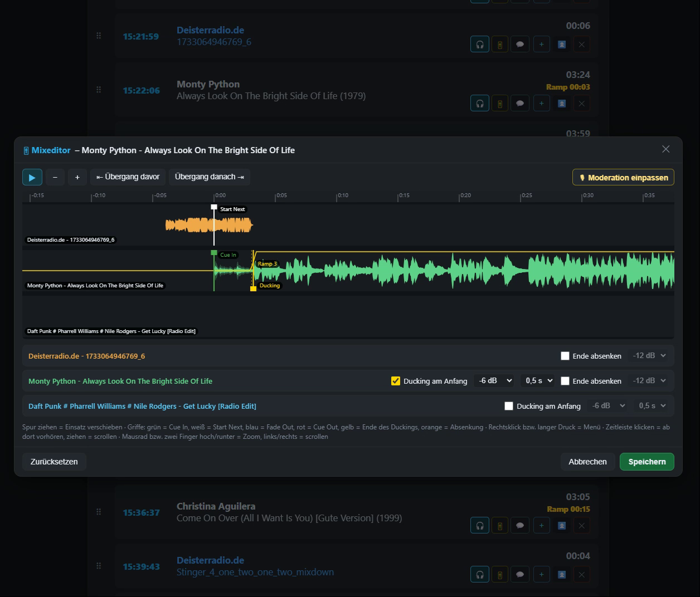Go to Übergang danach
Screen dimensions: 700x597
(x=209, y=177)
